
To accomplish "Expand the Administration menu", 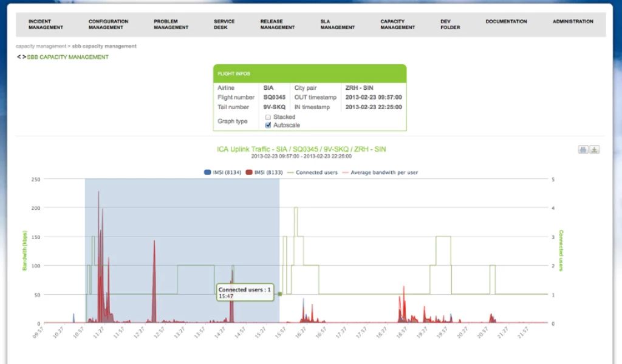I will click(x=572, y=21).
